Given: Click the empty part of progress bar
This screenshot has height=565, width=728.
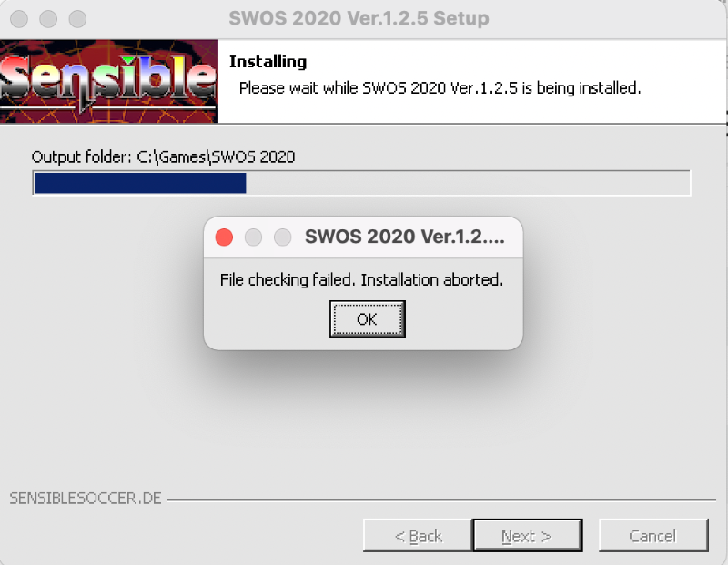Looking at the screenshot, I should coord(468,183).
